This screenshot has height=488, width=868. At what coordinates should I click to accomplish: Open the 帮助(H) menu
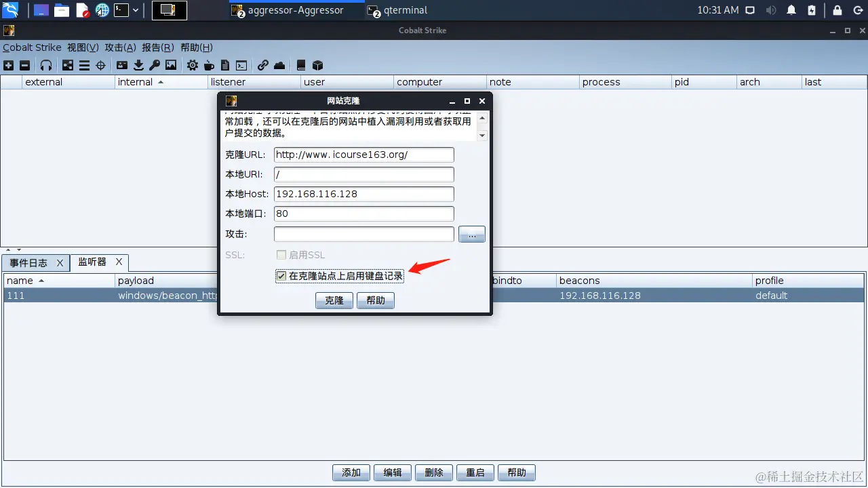click(197, 47)
